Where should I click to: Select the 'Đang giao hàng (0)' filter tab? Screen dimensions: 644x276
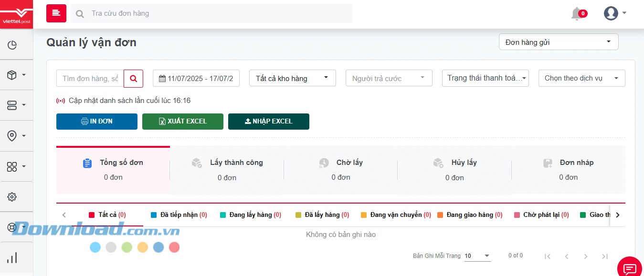point(470,215)
